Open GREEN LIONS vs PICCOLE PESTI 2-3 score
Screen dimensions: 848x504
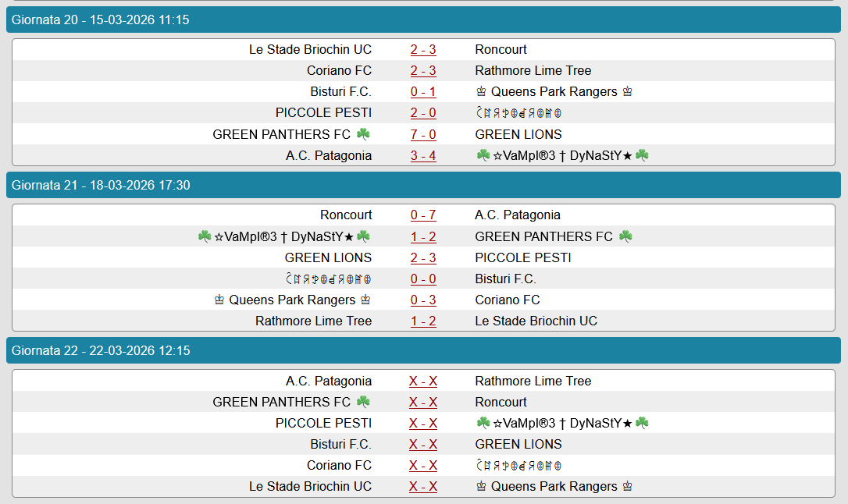tap(423, 257)
